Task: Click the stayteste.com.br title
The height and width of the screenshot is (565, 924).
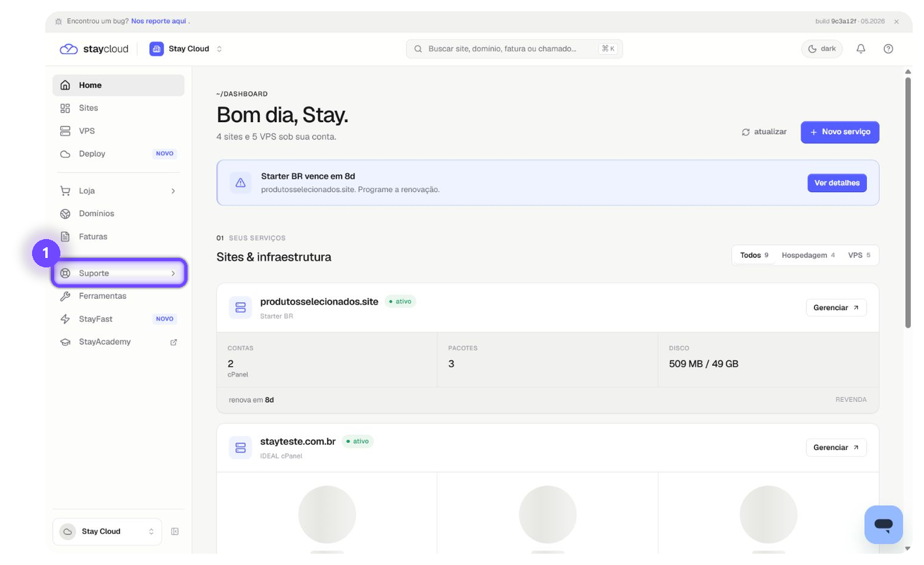Action: pyautogui.click(x=298, y=441)
